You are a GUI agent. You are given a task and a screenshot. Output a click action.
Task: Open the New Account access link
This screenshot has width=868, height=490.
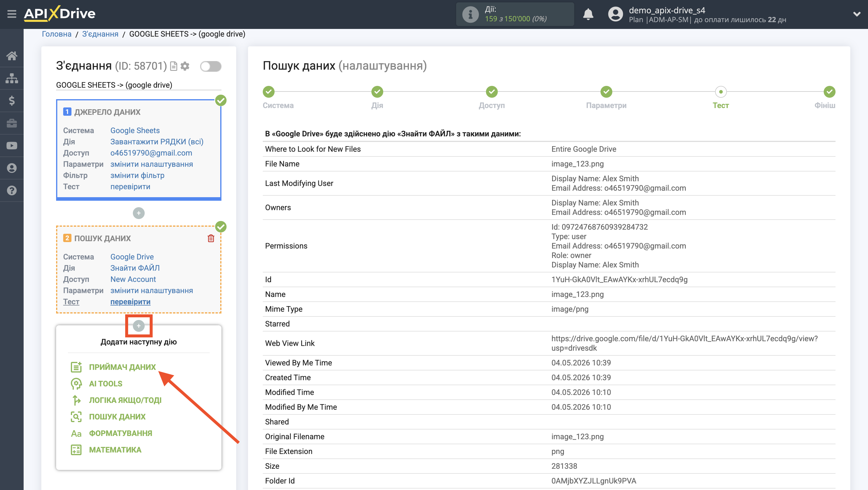point(133,279)
